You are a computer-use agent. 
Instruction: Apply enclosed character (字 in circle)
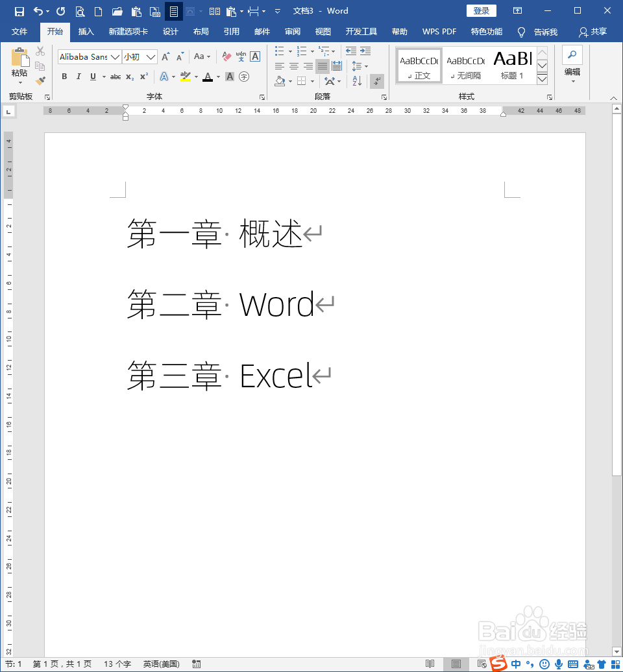(x=244, y=77)
